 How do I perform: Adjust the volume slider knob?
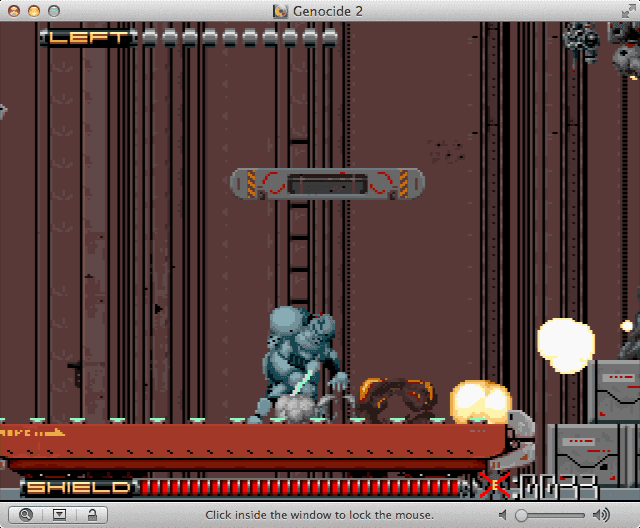pos(521,515)
